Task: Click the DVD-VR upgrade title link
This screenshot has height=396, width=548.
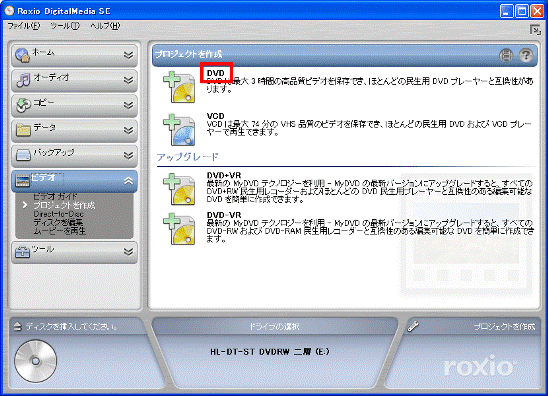Action: coord(224,215)
